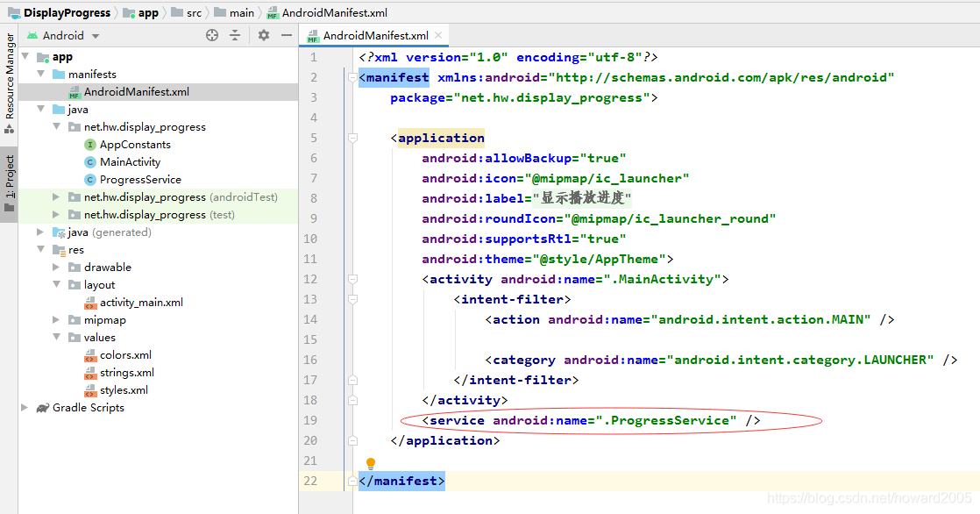The height and width of the screenshot is (514, 980).
Task: Expand the net.hw.display_progress (test) package
Action: 56,215
